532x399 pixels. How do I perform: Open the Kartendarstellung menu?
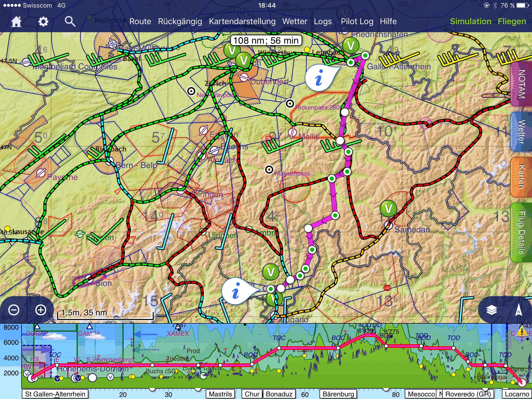click(x=242, y=21)
